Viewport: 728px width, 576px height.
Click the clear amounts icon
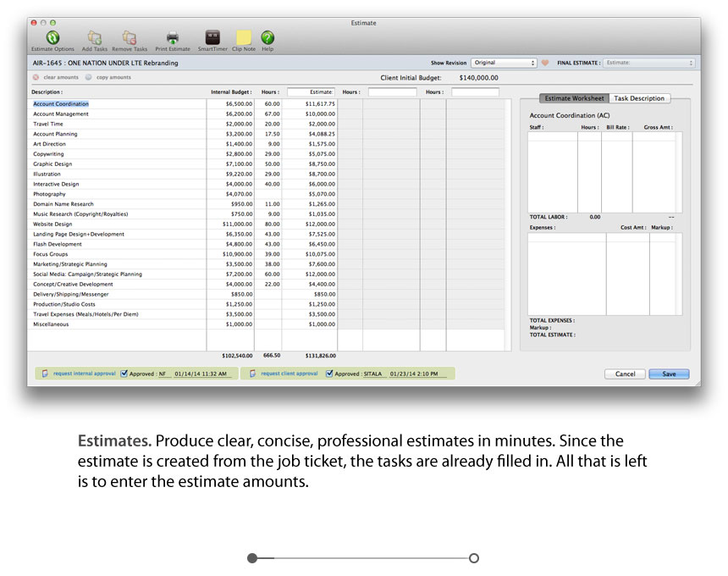[36, 77]
